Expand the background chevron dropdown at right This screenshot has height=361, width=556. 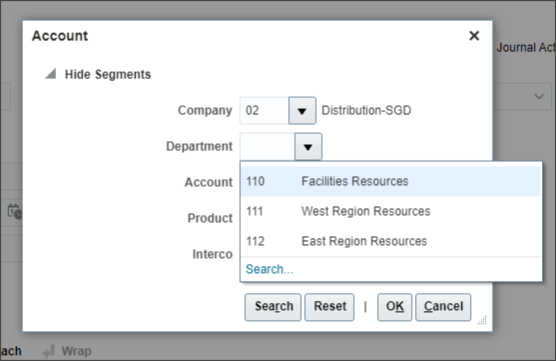[x=539, y=96]
